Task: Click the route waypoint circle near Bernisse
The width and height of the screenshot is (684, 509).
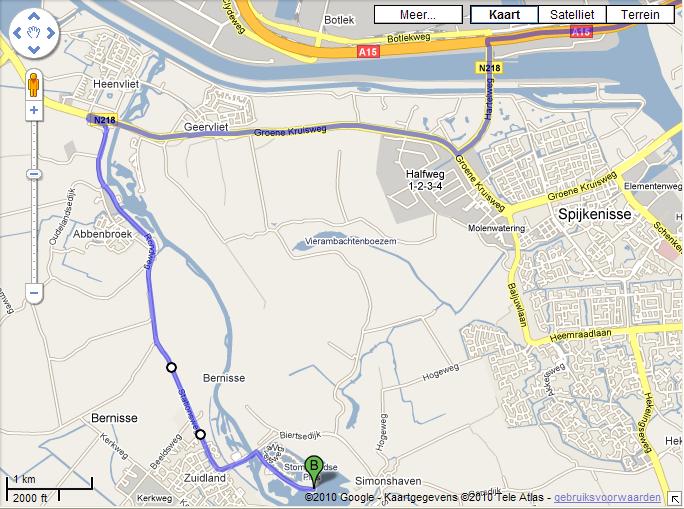Action: [171, 368]
